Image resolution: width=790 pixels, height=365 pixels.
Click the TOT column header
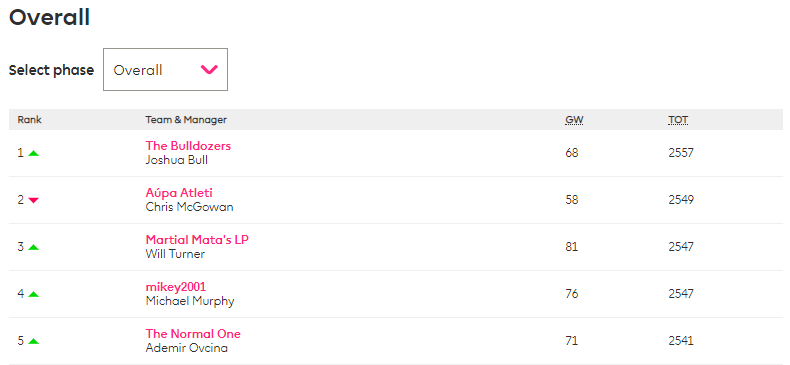point(678,120)
